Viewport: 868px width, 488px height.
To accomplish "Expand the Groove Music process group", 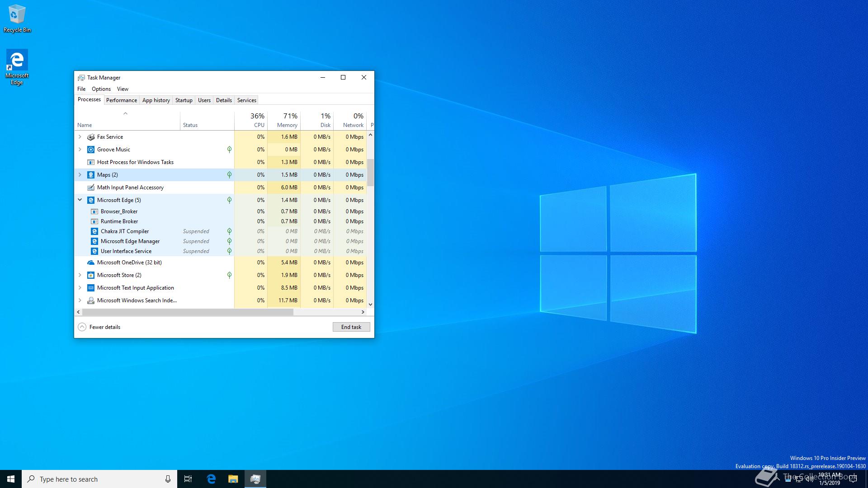I will (80, 150).
